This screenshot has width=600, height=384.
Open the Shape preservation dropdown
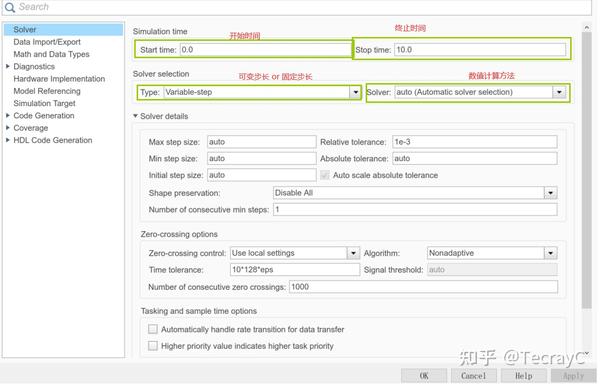tap(415, 193)
